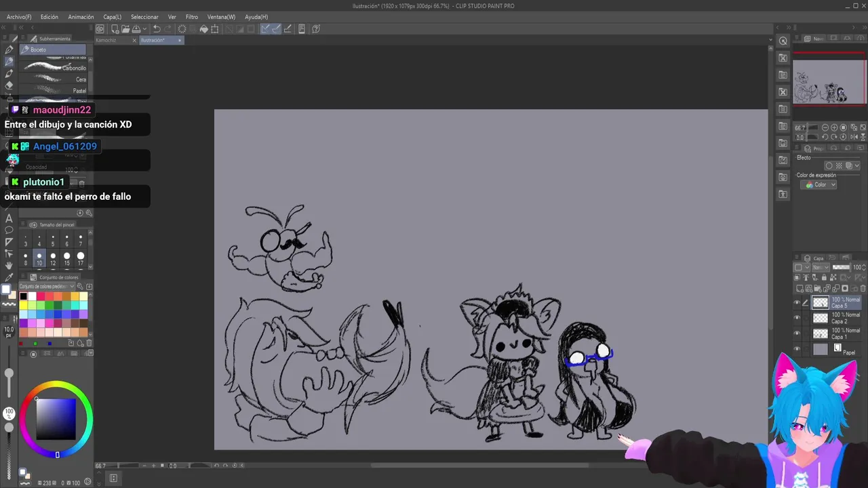The width and height of the screenshot is (868, 488).
Task: Select the Hand move tool
Action: pyautogui.click(x=9, y=265)
